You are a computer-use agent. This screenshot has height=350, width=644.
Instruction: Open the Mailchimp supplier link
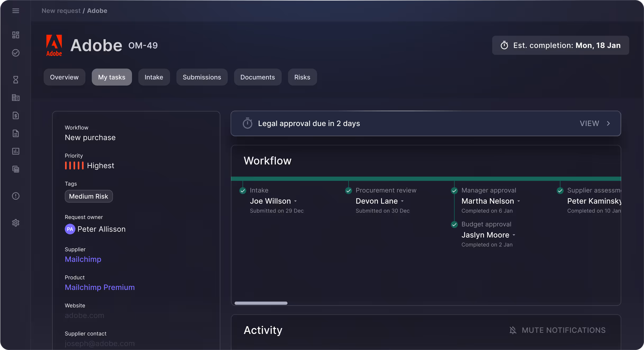[83, 259]
